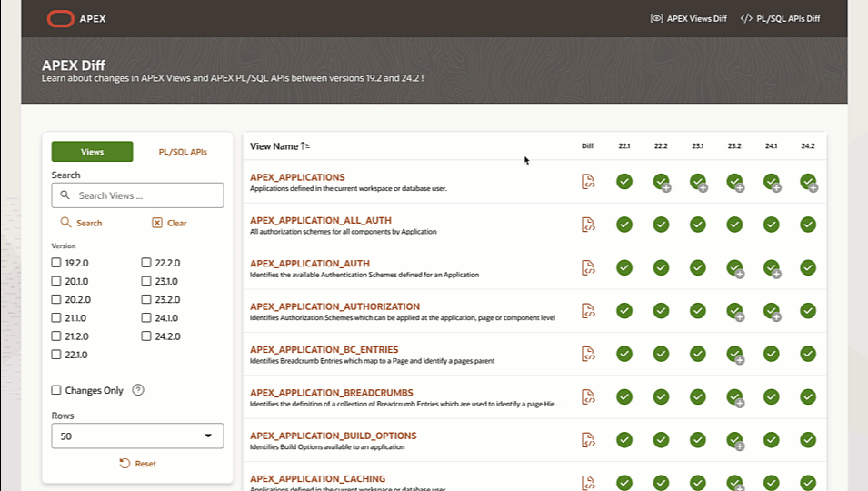868x491 pixels.
Task: Check the 23.1.0 version checkbox
Action: 146,281
